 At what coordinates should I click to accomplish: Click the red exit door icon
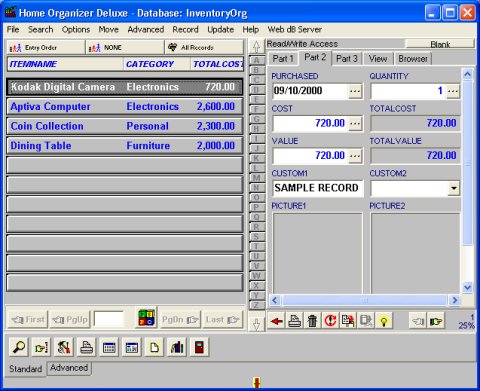coord(199,347)
